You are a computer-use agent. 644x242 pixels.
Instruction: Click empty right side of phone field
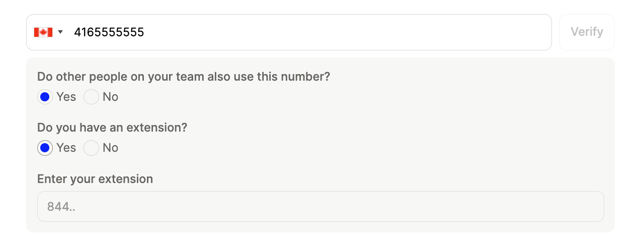click(x=453, y=32)
